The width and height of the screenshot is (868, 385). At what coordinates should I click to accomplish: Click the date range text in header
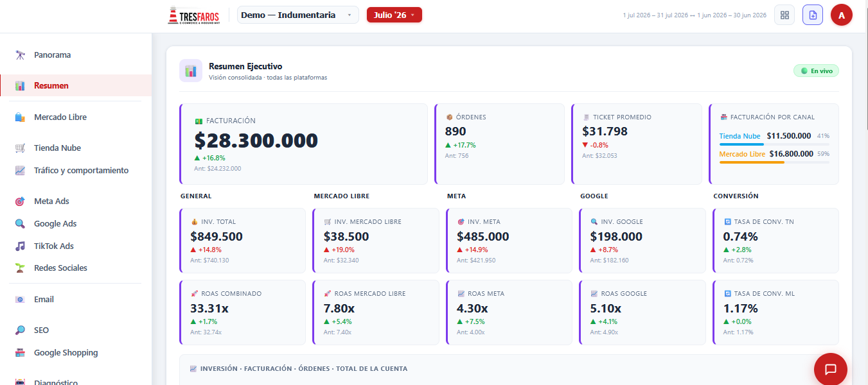pyautogui.click(x=695, y=15)
